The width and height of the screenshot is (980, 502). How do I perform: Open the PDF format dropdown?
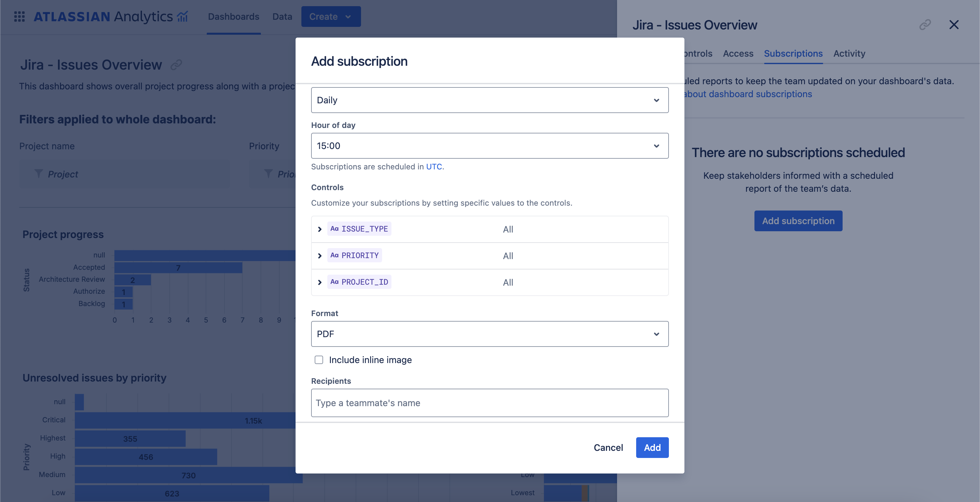490,334
